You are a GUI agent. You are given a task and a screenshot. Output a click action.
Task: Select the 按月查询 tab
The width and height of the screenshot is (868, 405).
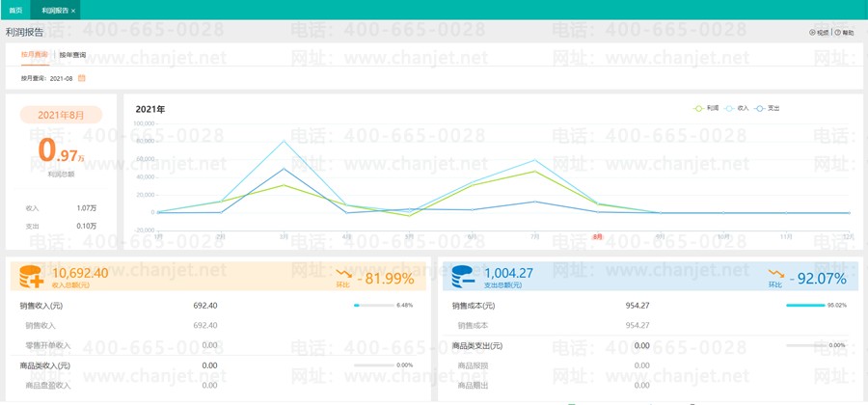coord(35,55)
